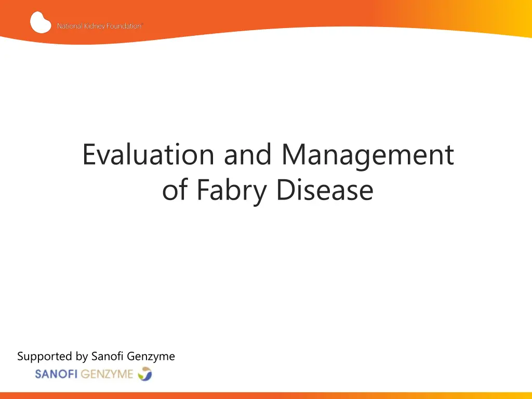The height and width of the screenshot is (399, 532).
Task: Click the white kidney-shaped logo icon
Action: point(41,22)
